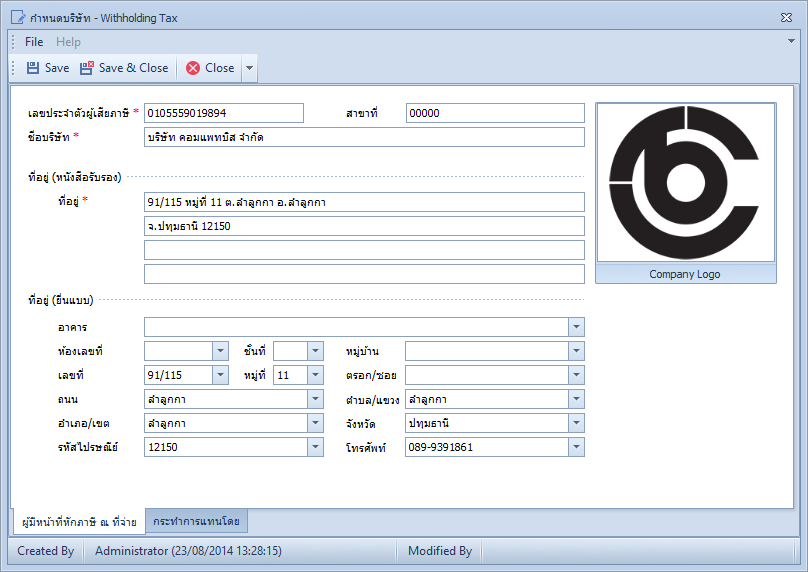The image size is (808, 572).
Task: Click the tax ID field 0105559019894
Action: click(x=224, y=113)
